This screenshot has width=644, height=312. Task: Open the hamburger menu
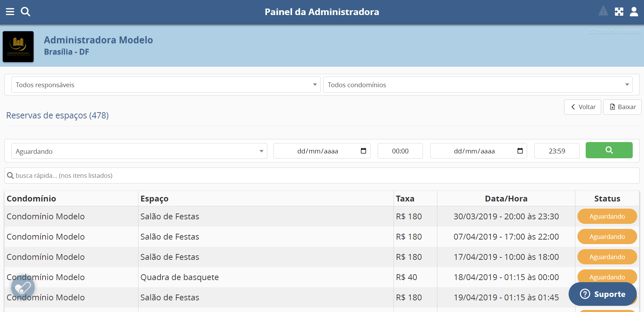(10, 12)
